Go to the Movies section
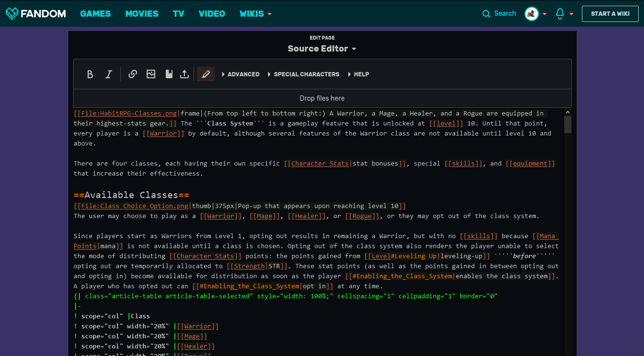Screen dimensions: 644x356 click(142, 14)
